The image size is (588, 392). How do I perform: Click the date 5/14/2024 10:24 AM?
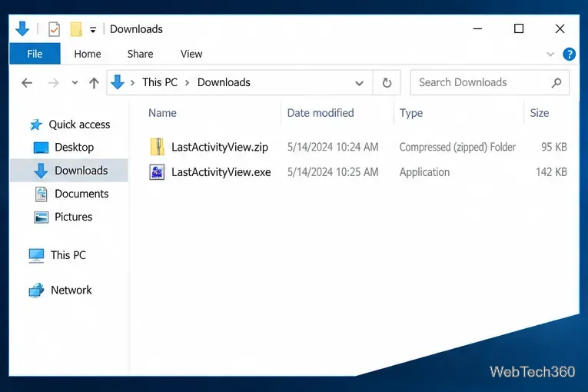(x=333, y=147)
